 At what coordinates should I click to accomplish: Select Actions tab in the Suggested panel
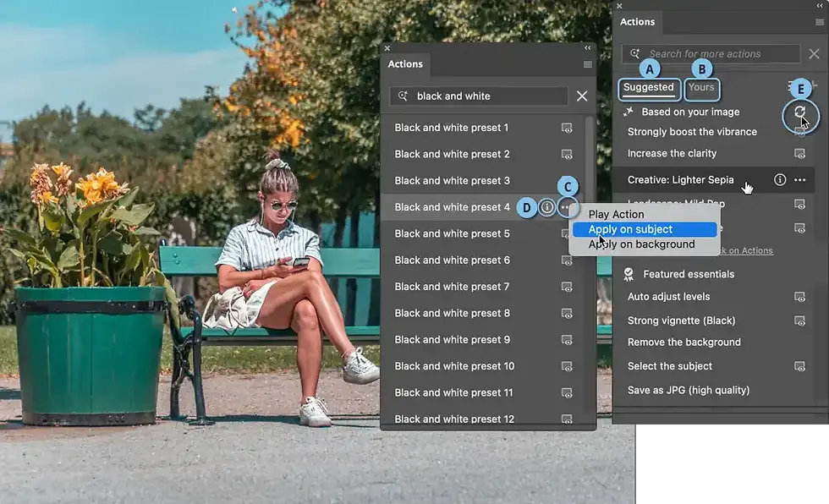coord(637,22)
